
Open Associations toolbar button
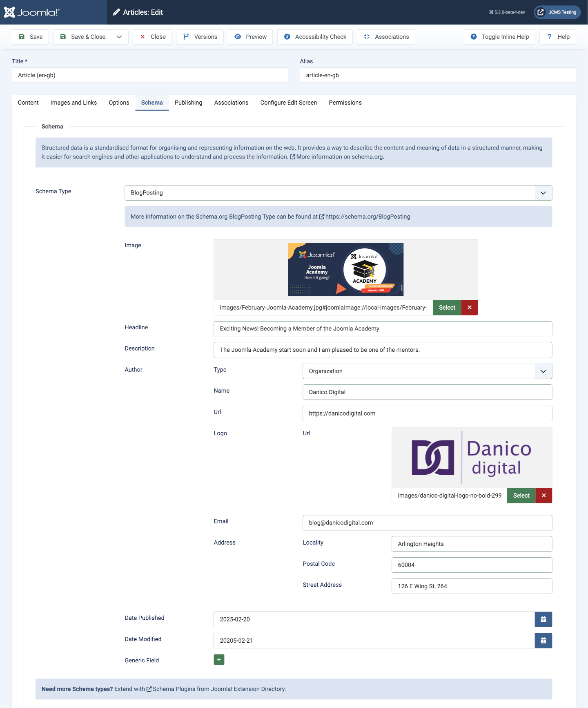tap(386, 37)
